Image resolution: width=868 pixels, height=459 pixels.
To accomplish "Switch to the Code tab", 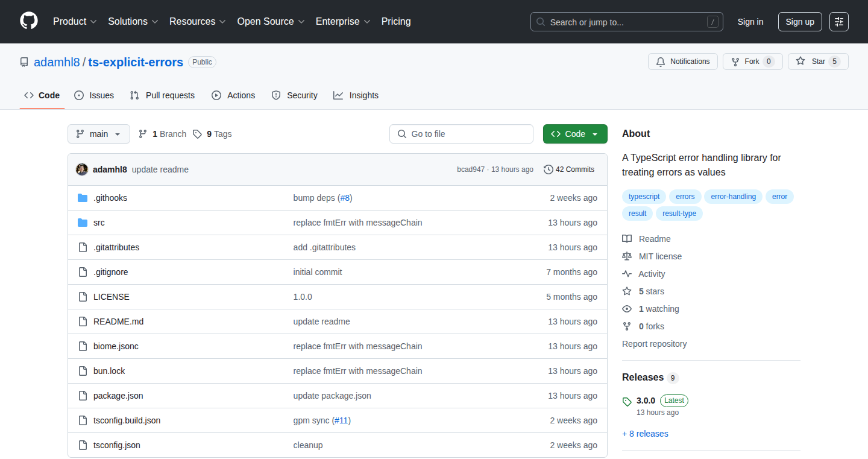I will click(x=42, y=95).
